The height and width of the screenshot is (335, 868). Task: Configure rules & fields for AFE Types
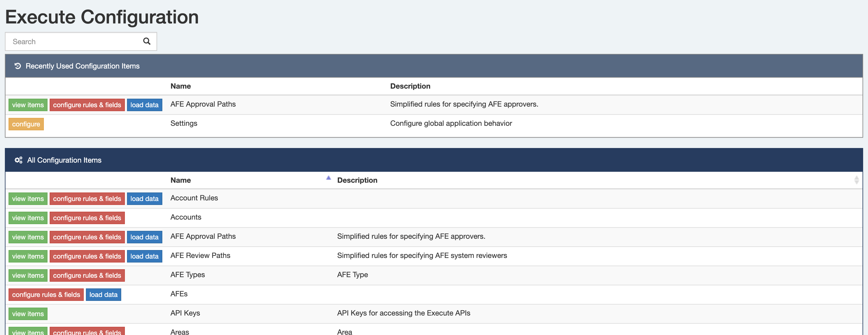pyautogui.click(x=87, y=276)
